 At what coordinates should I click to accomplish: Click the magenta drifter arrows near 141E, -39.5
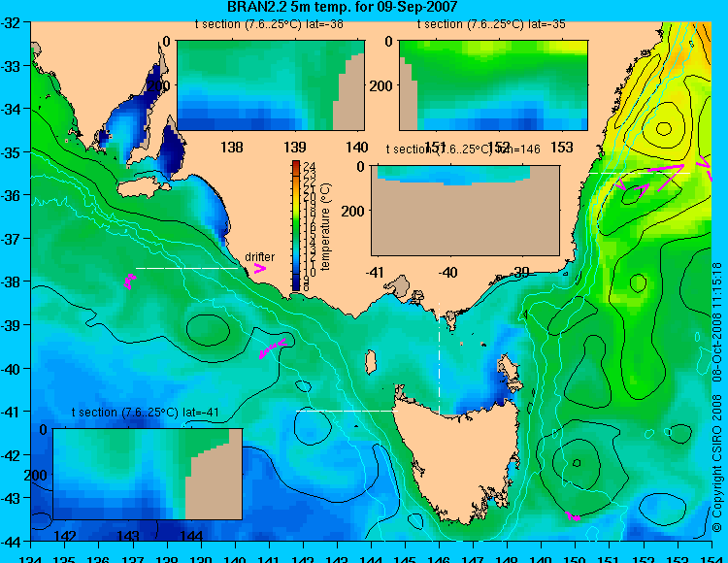click(273, 348)
